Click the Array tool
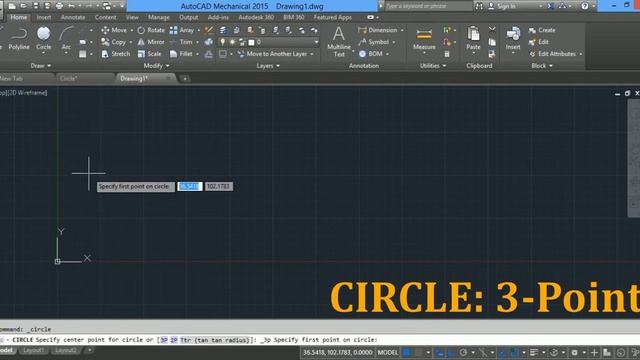 [182, 30]
